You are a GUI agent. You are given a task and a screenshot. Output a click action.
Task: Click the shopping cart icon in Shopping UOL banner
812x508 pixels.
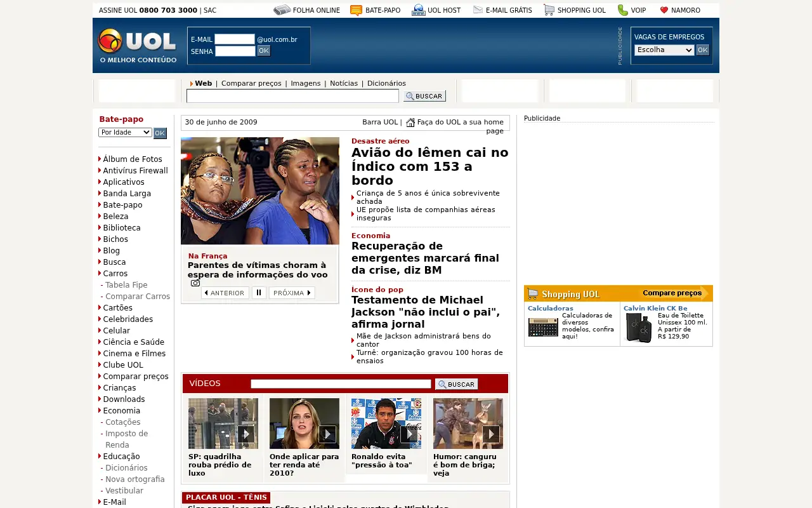coord(533,294)
